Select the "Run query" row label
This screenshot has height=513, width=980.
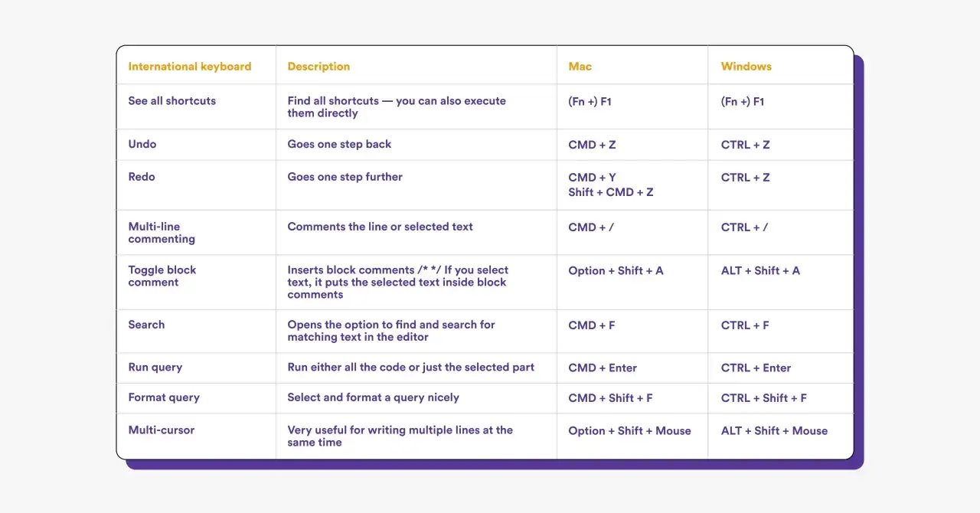point(155,368)
